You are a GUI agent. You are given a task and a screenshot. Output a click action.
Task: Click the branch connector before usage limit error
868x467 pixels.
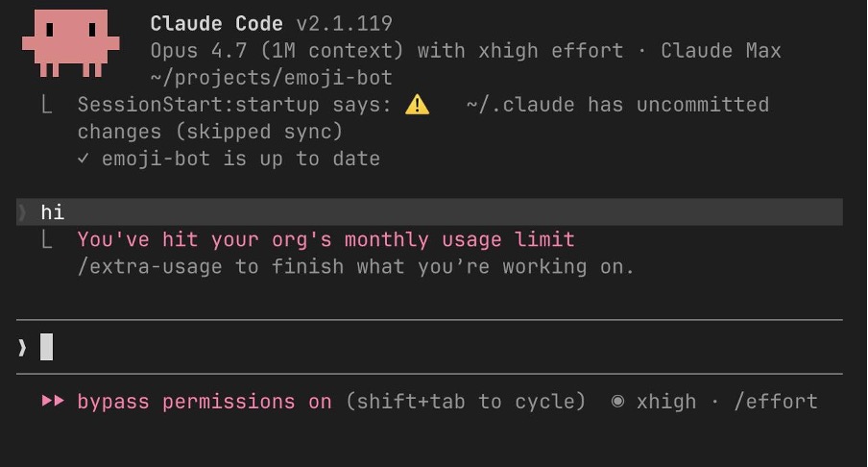47,239
